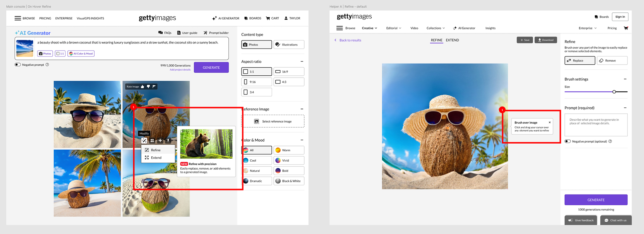Screen dimensions: 644x234
Task: Collapse the Prompt (required) section
Action: tap(625, 108)
